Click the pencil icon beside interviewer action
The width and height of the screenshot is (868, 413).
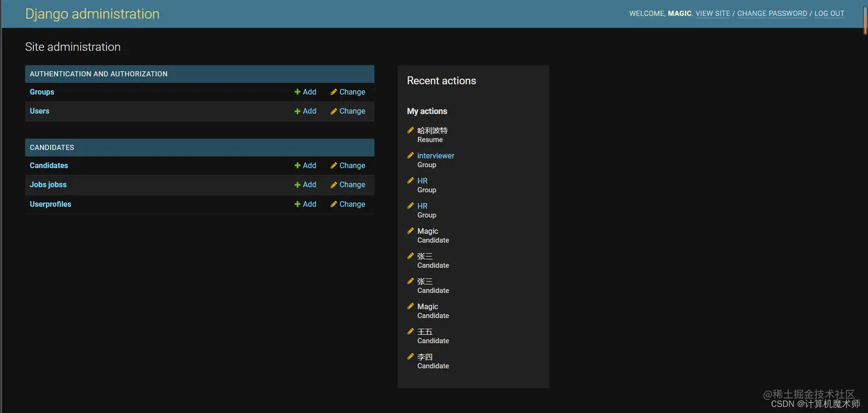[x=410, y=155]
